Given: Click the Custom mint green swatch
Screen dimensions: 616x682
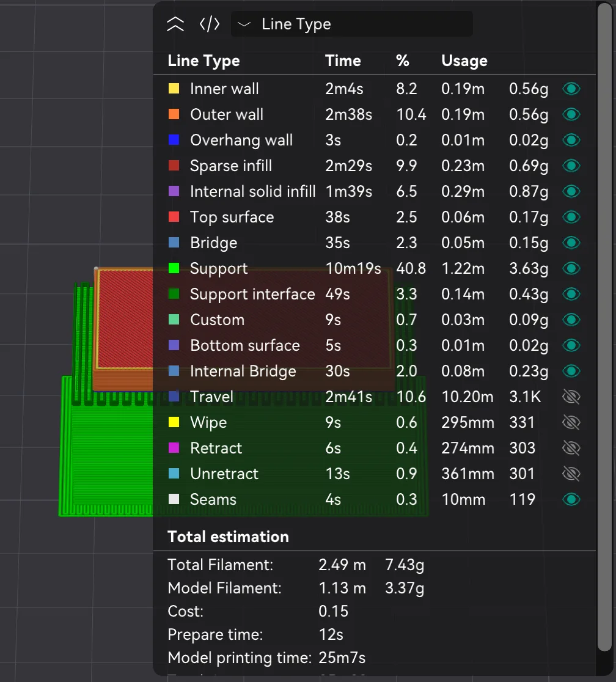Looking at the screenshot, I should tap(174, 320).
